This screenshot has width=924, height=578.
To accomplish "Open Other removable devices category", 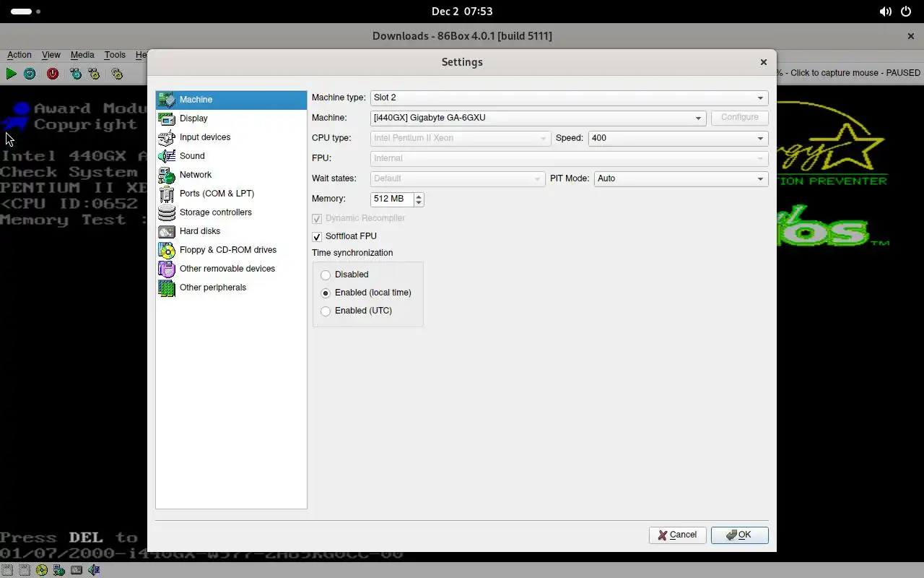I will tap(231, 269).
